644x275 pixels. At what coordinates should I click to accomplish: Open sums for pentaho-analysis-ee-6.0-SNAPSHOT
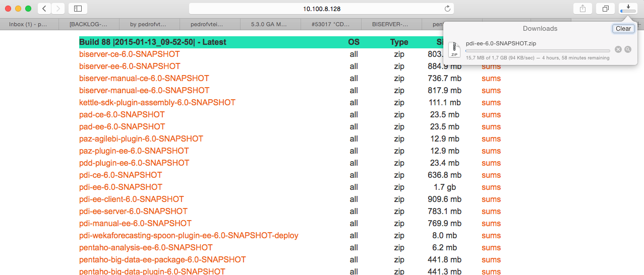pos(491,247)
